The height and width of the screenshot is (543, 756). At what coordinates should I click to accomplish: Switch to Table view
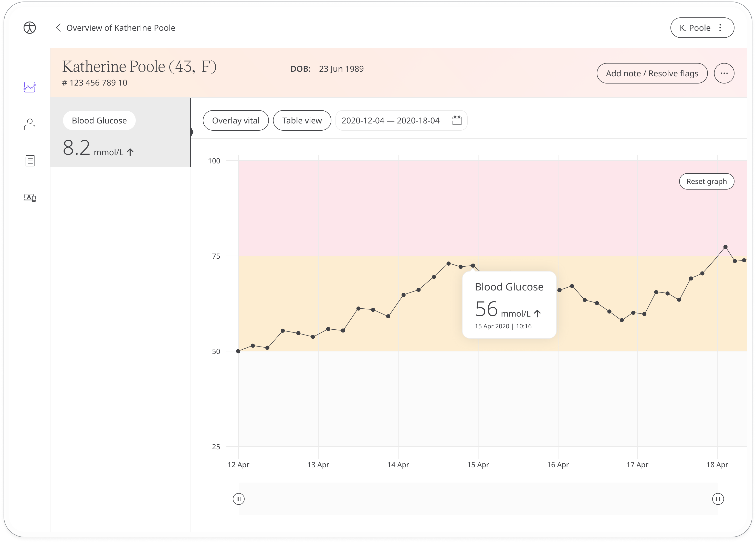(x=302, y=120)
